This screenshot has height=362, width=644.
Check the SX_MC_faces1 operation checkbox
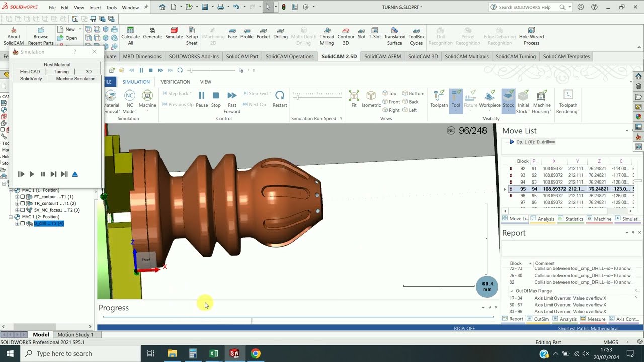tap(23, 210)
